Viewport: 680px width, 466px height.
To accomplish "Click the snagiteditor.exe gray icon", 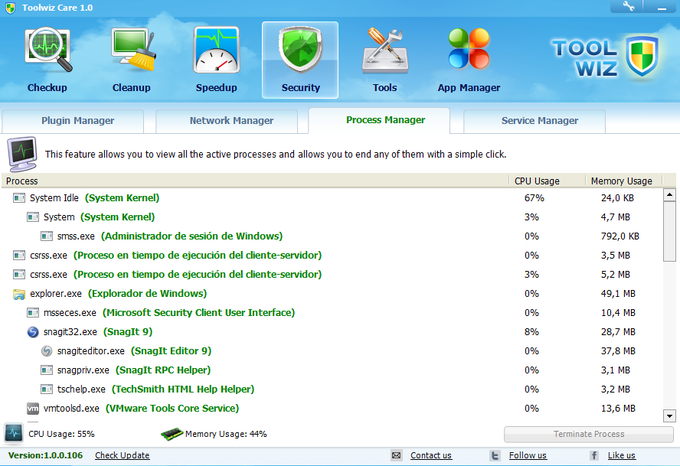I will click(46, 351).
